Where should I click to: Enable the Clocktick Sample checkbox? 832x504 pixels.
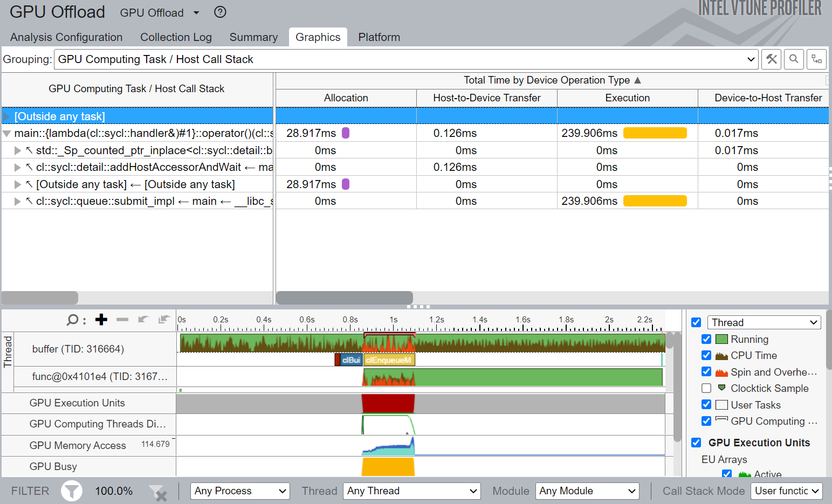[706, 388]
